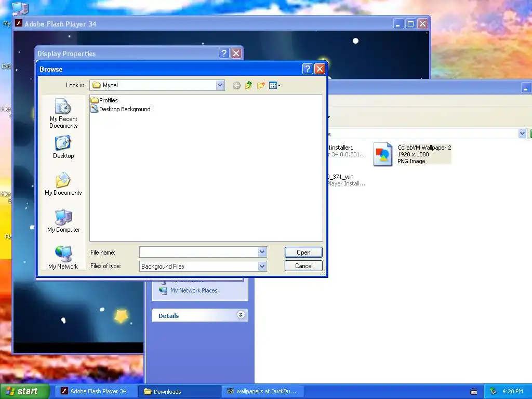
Task: Click the on-screen keyboard tray icon
Action: coord(474,392)
